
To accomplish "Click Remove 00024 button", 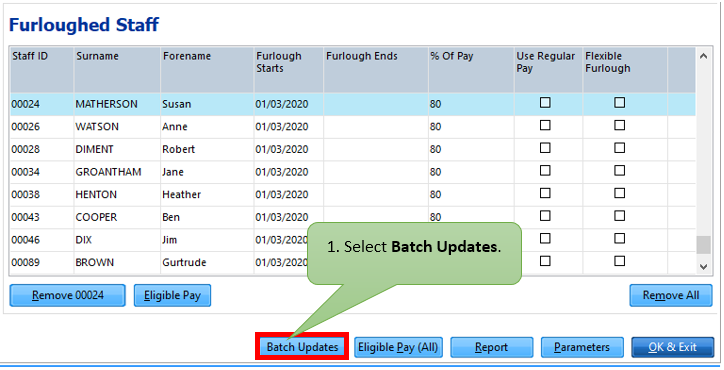I will point(67,295).
